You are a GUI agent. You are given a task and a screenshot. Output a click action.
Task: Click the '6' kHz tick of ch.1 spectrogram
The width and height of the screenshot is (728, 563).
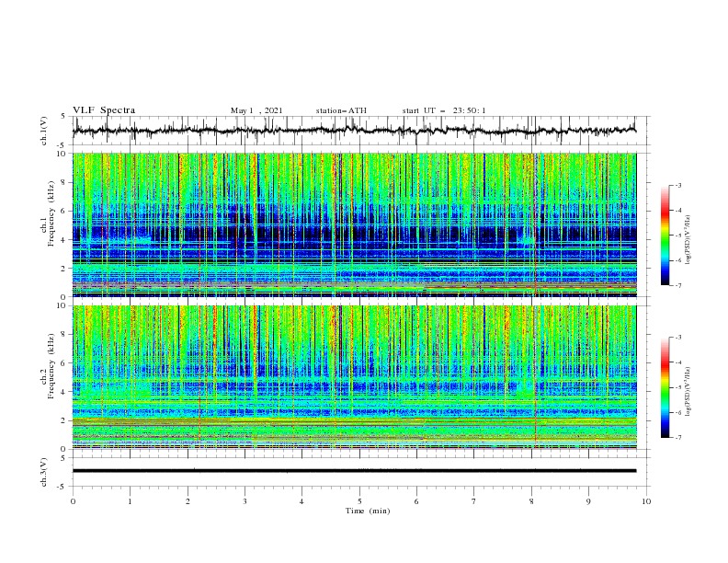(x=64, y=211)
